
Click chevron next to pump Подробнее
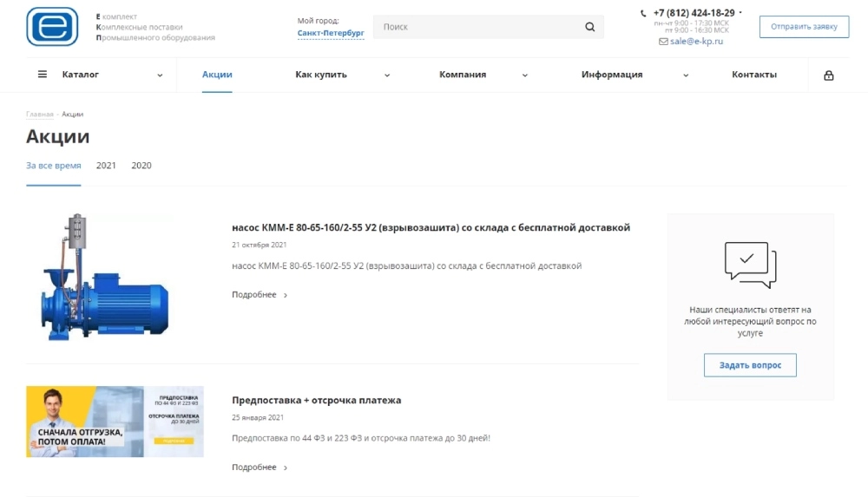tap(286, 296)
